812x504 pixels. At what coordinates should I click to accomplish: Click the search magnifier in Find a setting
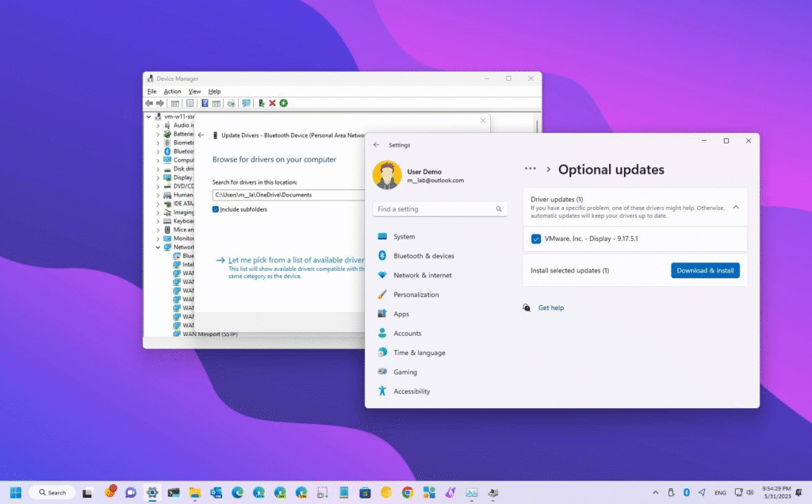click(x=499, y=209)
